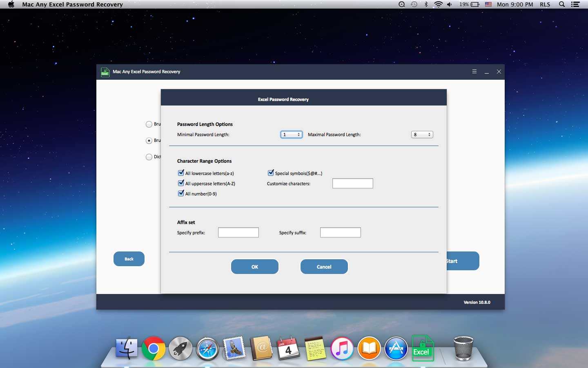Uncheck All uppercase letters(A-Z)
The image size is (588, 368).
coord(181,183)
